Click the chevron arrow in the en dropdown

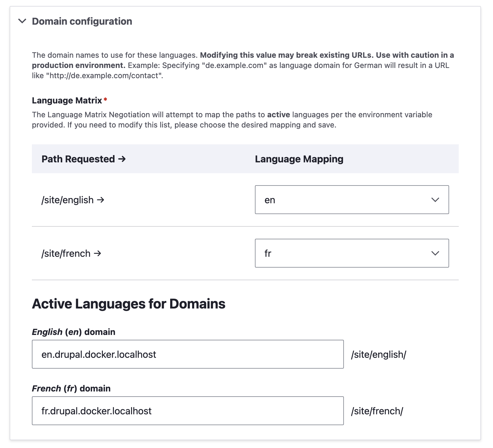click(435, 200)
